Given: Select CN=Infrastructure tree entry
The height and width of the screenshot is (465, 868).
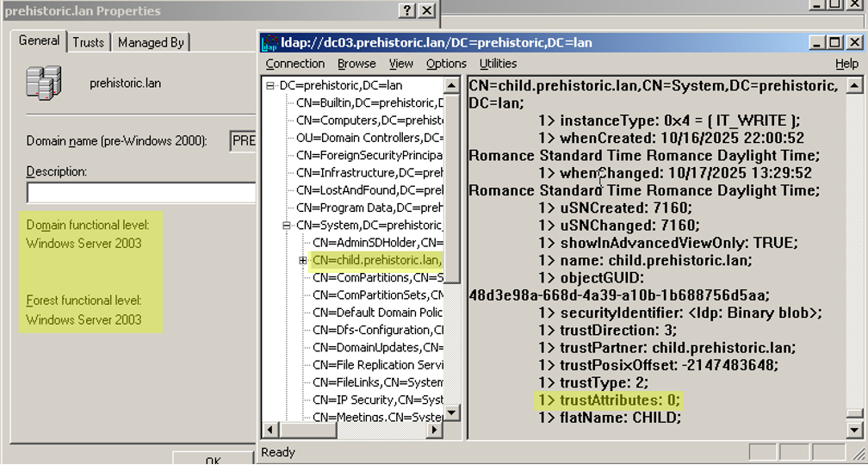Looking at the screenshot, I should [369, 173].
